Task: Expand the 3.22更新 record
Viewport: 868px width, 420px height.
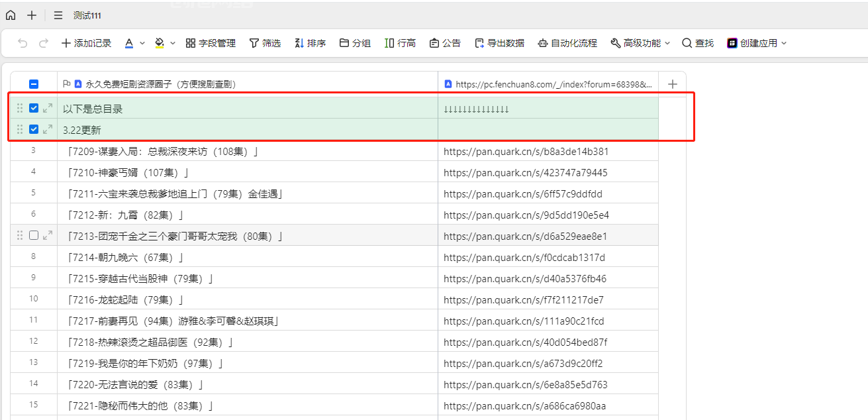Action: click(x=48, y=129)
